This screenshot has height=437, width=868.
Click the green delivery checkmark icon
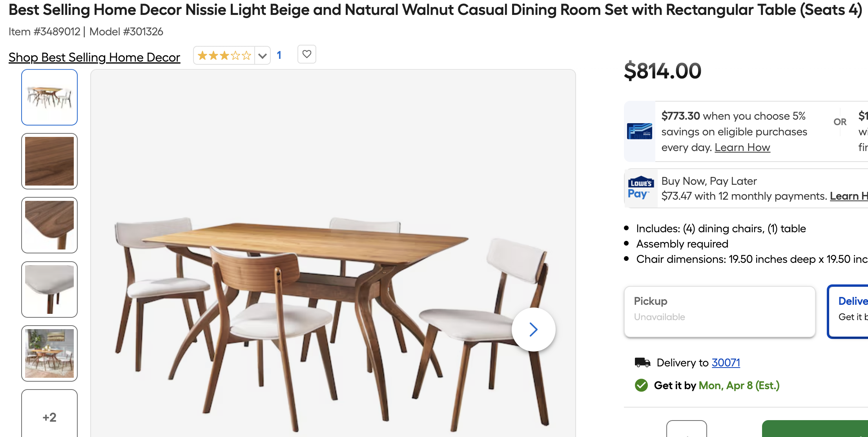coord(641,385)
